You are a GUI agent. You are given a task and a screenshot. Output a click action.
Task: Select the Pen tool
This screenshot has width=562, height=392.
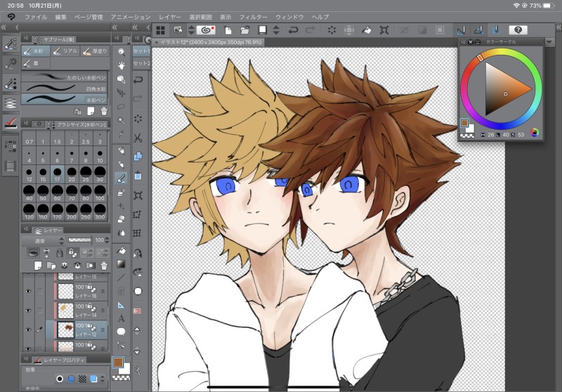point(121,151)
